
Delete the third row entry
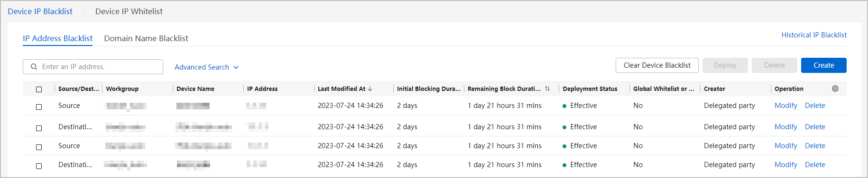[x=815, y=146]
